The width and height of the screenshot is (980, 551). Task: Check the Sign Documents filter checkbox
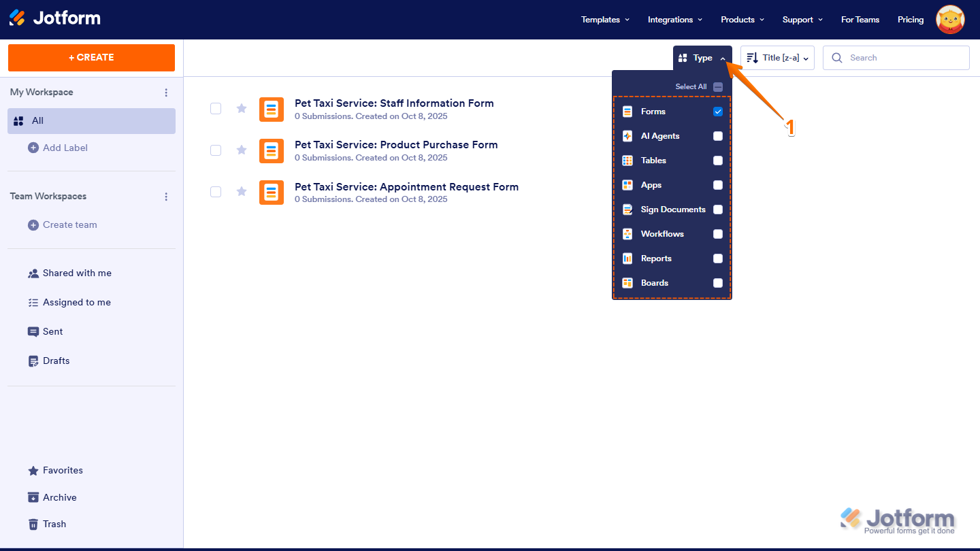point(718,210)
